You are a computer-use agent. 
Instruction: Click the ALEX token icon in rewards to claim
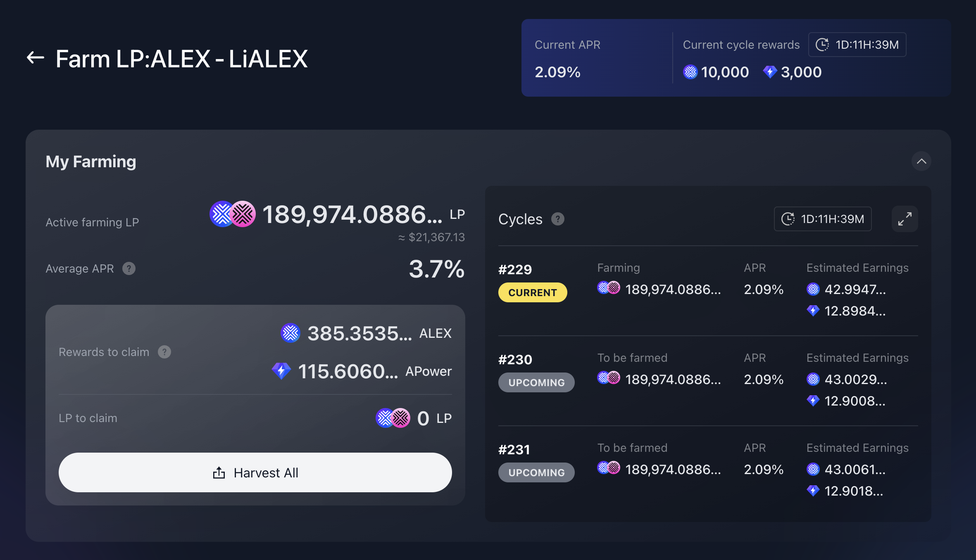[290, 333]
